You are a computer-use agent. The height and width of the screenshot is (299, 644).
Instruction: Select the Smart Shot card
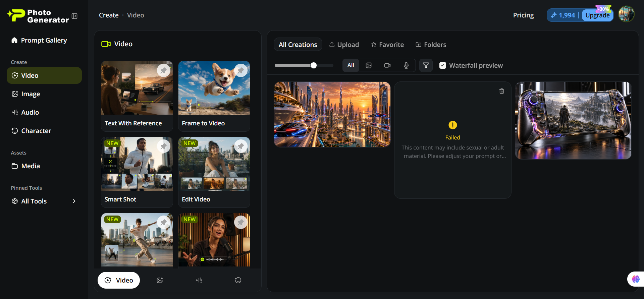(x=137, y=172)
